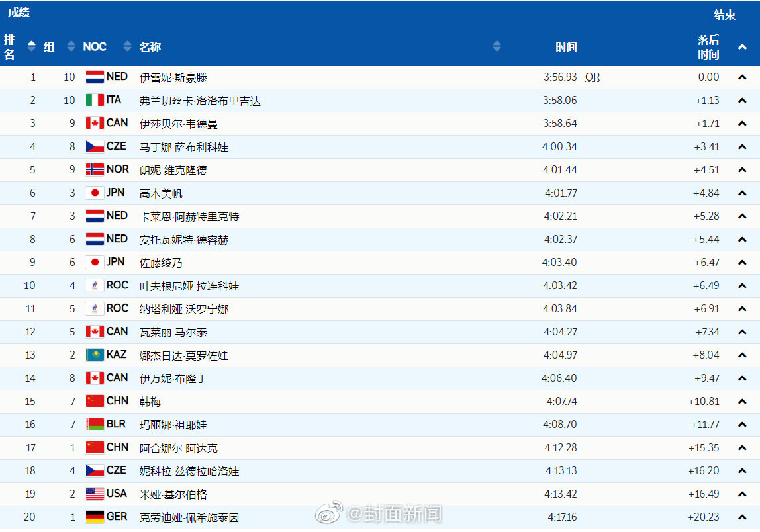This screenshot has height=532, width=760.
Task: Click the China flag in 韩梅 row
Action: coord(95,401)
